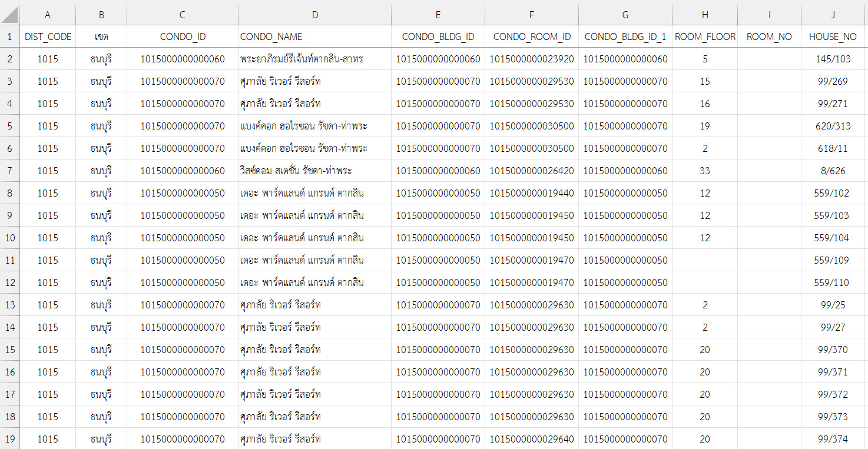The height and width of the screenshot is (449, 868).
Task: Select the cell with house number 145/103
Action: coord(833,59)
